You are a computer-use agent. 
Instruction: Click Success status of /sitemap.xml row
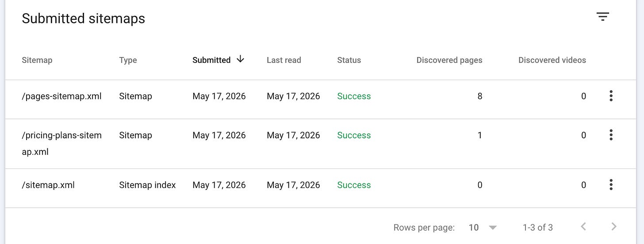354,185
